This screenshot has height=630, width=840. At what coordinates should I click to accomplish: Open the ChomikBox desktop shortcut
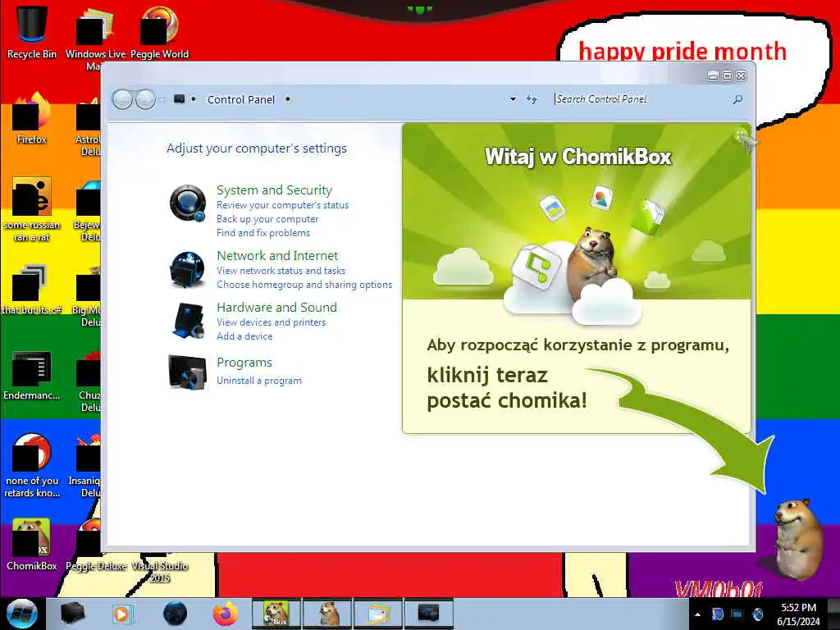pos(32,545)
